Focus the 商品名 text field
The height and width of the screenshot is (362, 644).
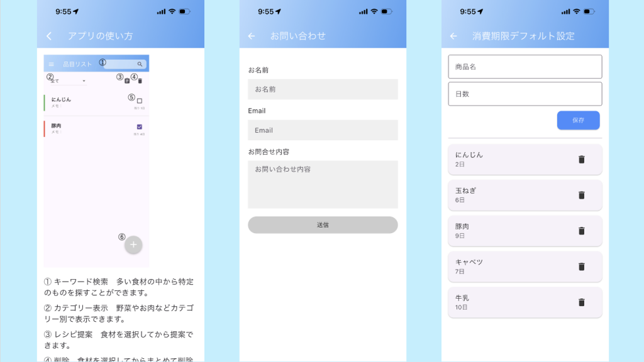coord(525,67)
